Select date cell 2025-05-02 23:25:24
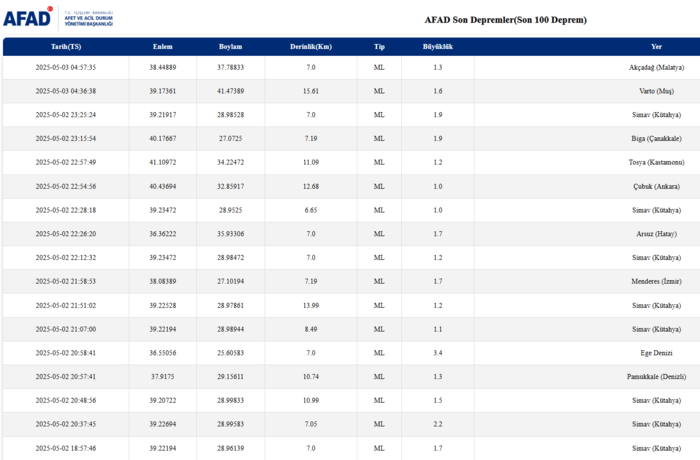 pyautogui.click(x=66, y=115)
